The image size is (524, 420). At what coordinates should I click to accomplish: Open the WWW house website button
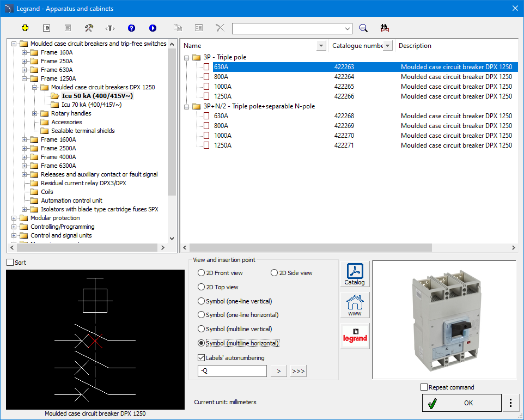[355, 305]
